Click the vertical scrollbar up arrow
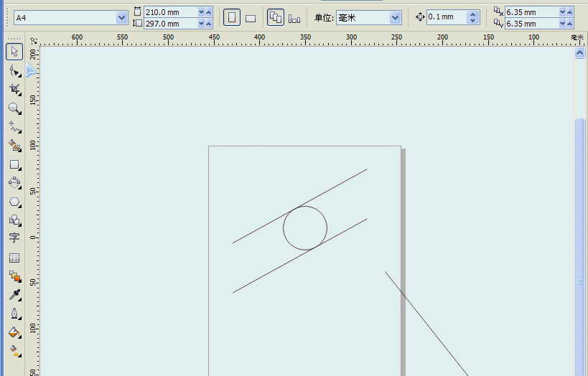Image resolution: width=588 pixels, height=376 pixels. click(580, 53)
